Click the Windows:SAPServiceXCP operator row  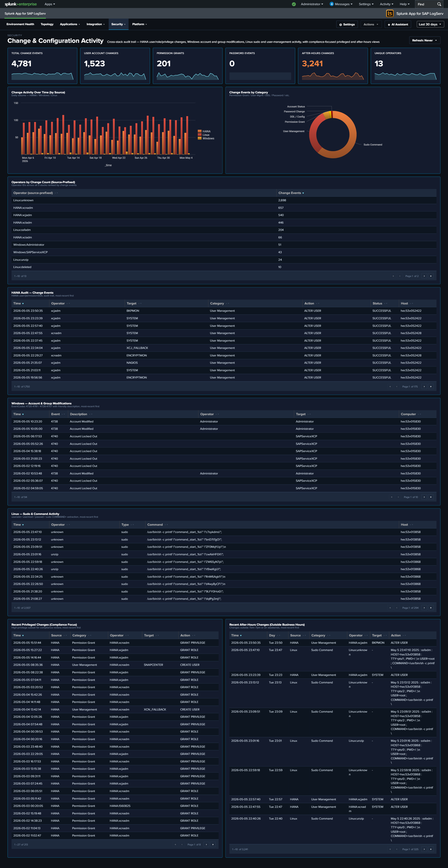(224, 252)
